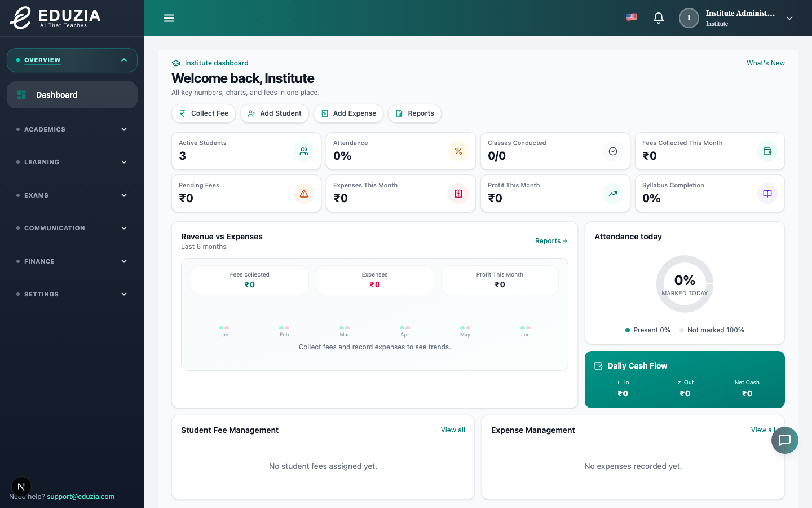
Task: Open the US flag language selector
Action: point(632,17)
